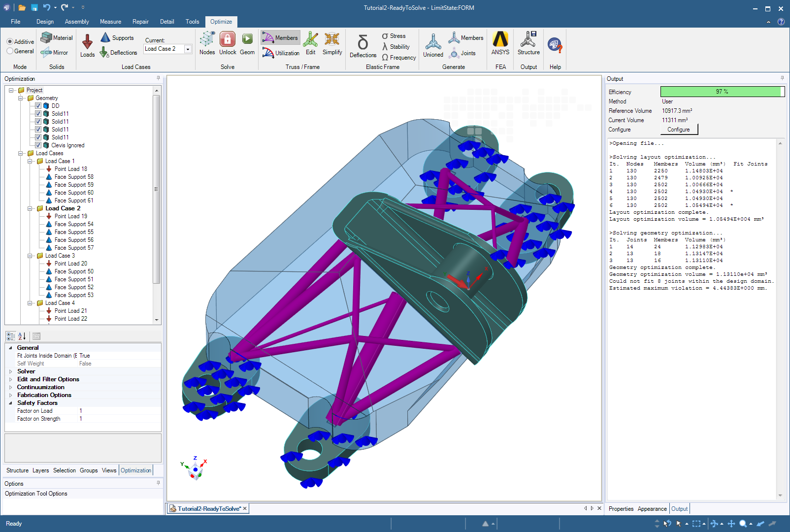
Task: Toggle the Members truss display
Action: (x=280, y=37)
